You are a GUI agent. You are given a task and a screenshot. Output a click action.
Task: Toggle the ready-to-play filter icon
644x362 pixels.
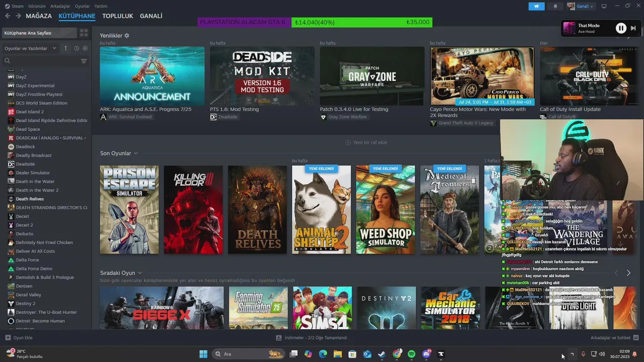pos(85,48)
